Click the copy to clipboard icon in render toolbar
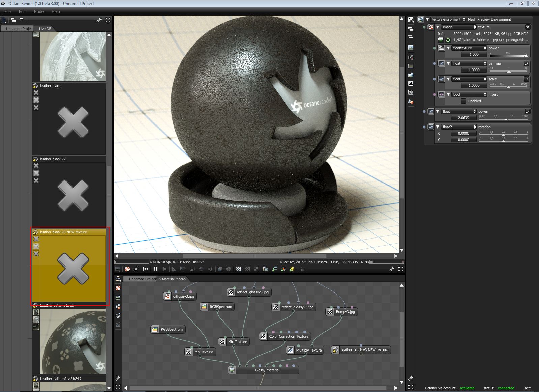This screenshot has height=392, width=539. (x=266, y=269)
